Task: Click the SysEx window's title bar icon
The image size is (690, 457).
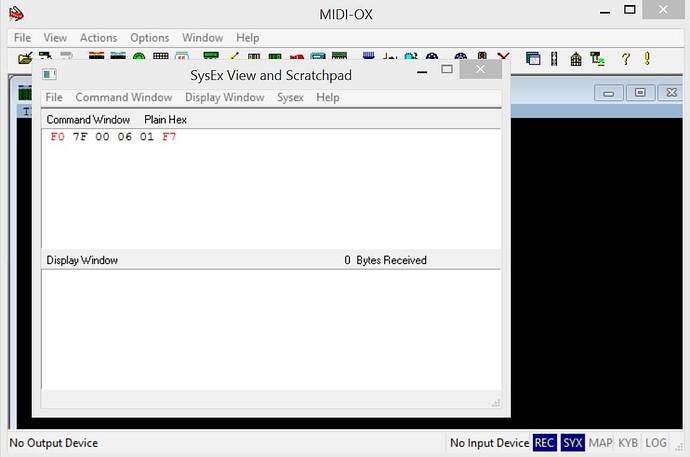Action: tap(49, 74)
